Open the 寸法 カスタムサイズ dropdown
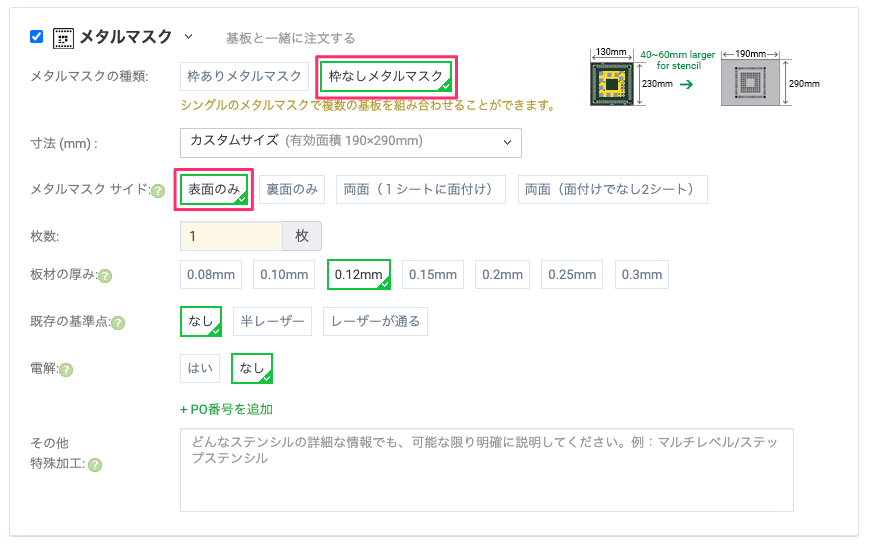The height and width of the screenshot is (545, 870). pyautogui.click(x=350, y=142)
